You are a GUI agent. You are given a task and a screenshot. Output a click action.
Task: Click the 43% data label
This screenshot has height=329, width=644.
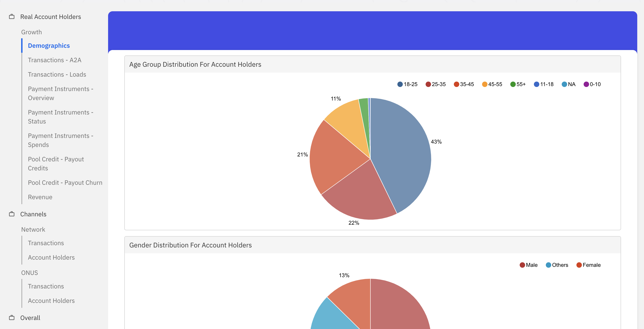436,142
